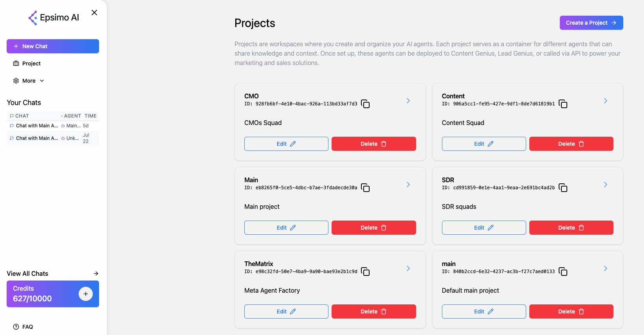Click the add credits plus icon
This screenshot has height=335, width=644.
85,294
